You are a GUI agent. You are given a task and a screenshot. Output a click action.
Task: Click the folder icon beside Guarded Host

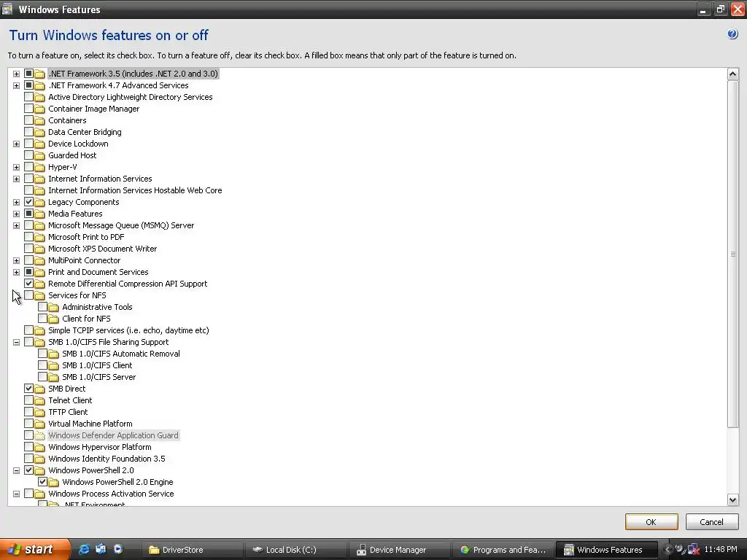(39, 156)
